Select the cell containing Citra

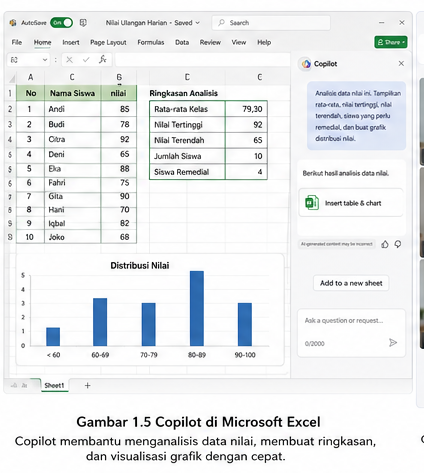[72, 139]
